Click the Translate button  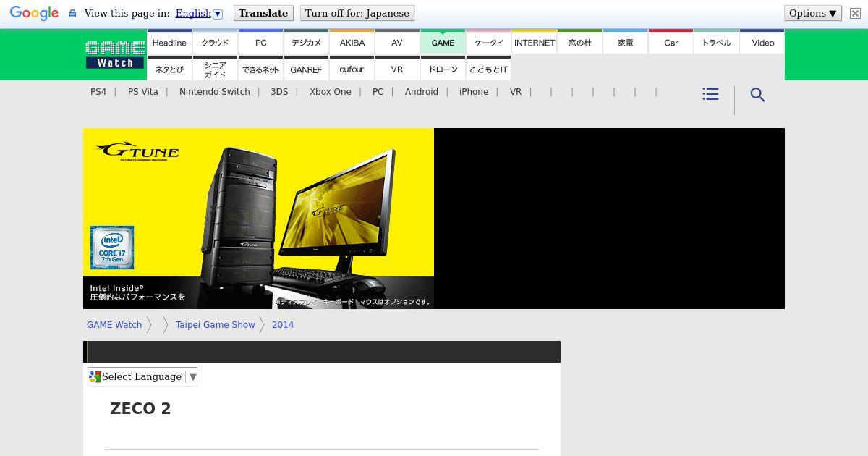[263, 13]
